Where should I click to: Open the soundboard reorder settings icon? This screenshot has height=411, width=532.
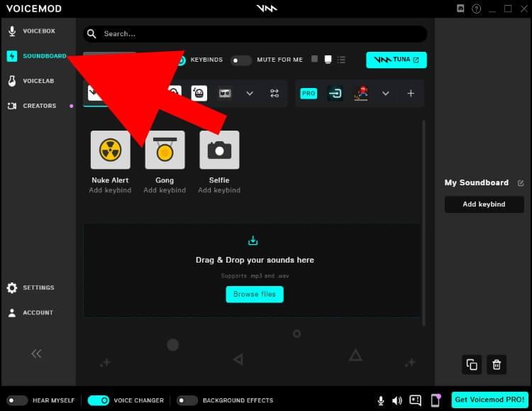[x=275, y=94]
